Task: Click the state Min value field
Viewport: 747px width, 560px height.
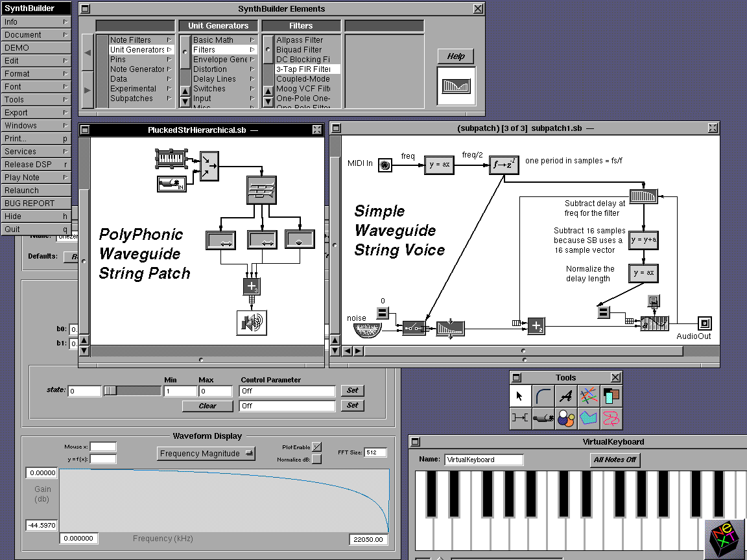Action: click(180, 391)
